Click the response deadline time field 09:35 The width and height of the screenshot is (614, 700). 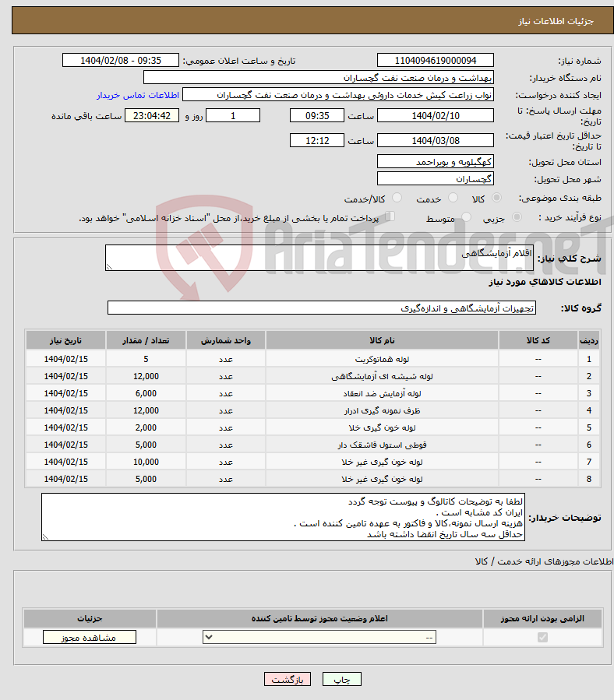click(317, 115)
